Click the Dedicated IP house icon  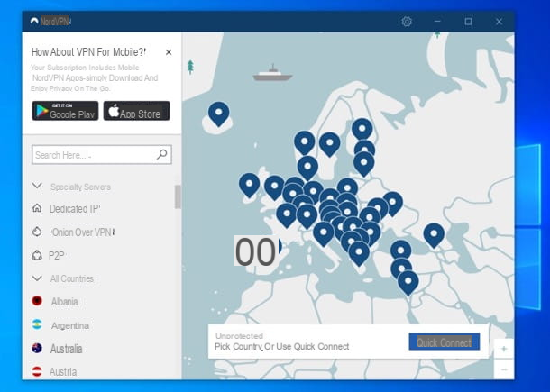(x=37, y=208)
